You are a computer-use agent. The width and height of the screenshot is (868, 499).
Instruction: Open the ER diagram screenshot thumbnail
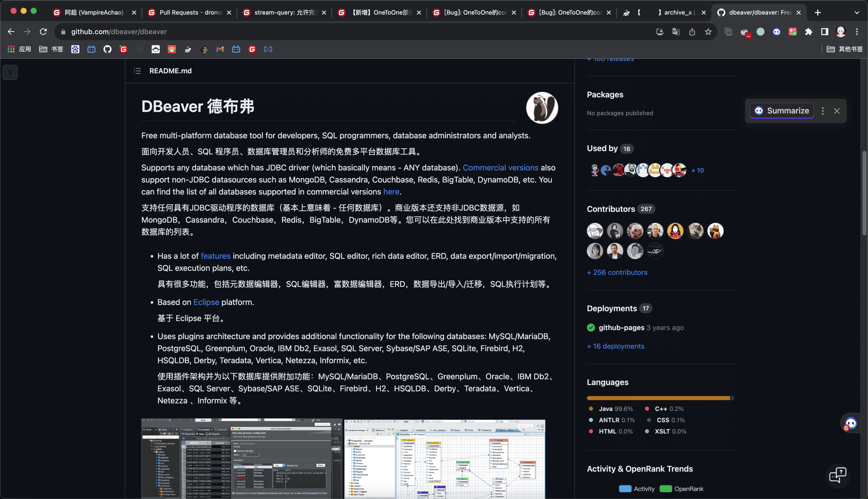pyautogui.click(x=444, y=459)
